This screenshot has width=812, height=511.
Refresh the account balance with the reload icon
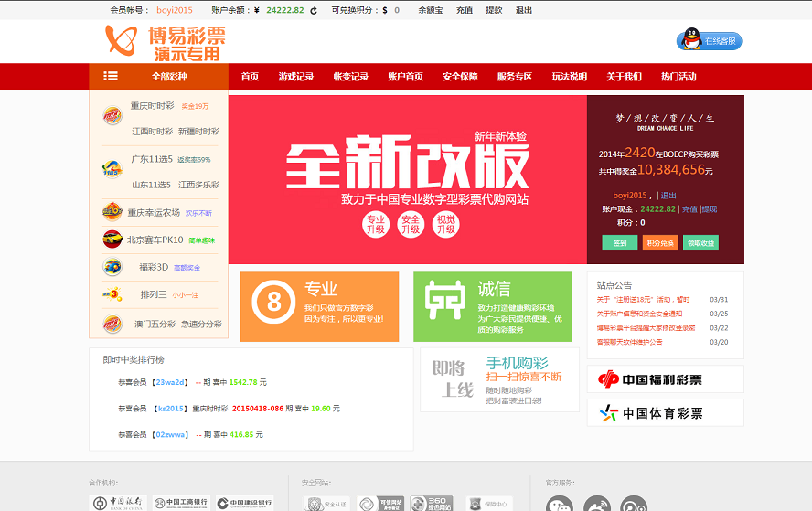(x=314, y=11)
